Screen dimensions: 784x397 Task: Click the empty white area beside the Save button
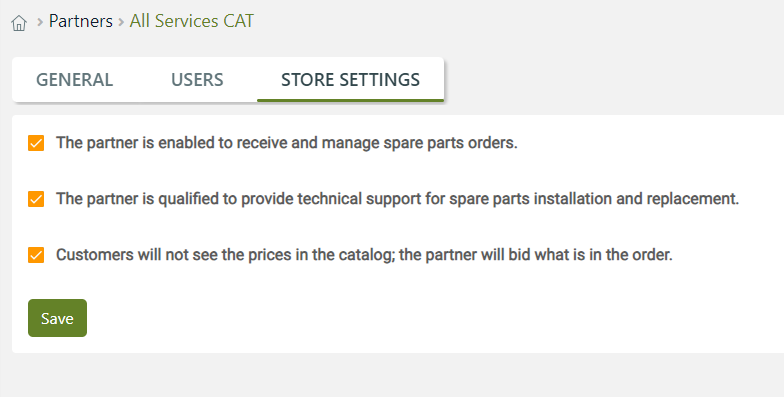point(400,318)
